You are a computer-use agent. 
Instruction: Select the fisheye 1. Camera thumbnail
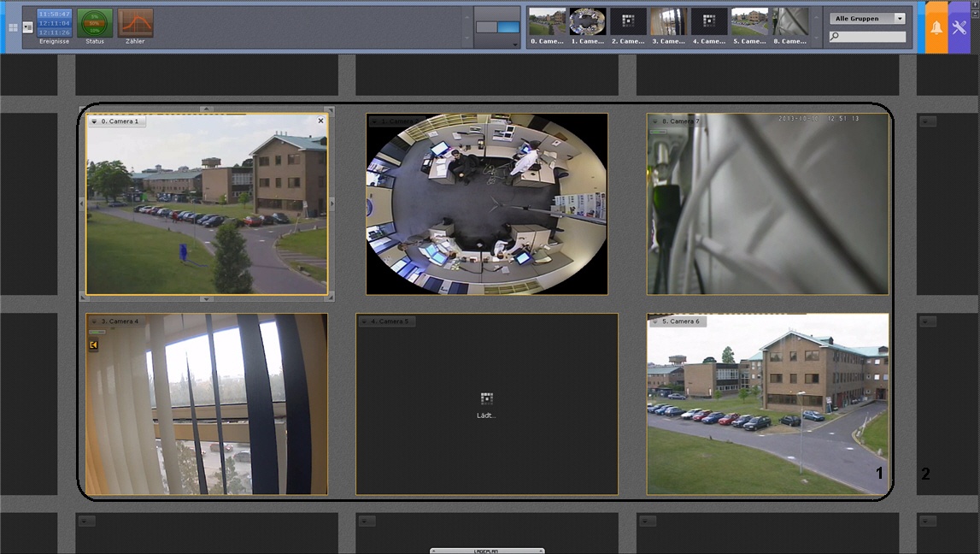(588, 23)
